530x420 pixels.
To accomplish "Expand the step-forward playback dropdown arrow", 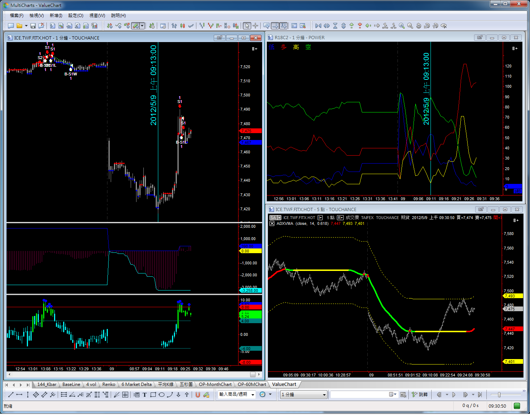I will [473, 395].
